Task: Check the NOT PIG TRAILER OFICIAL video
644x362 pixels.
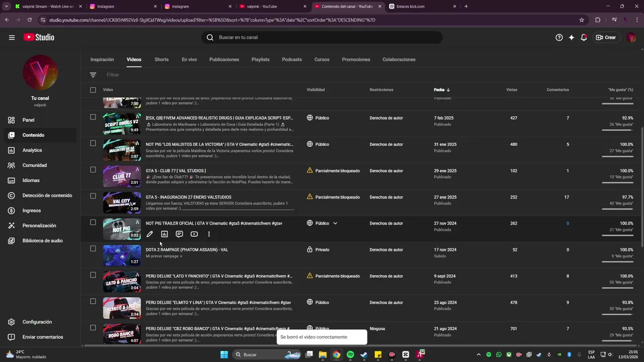Action: click(93, 222)
